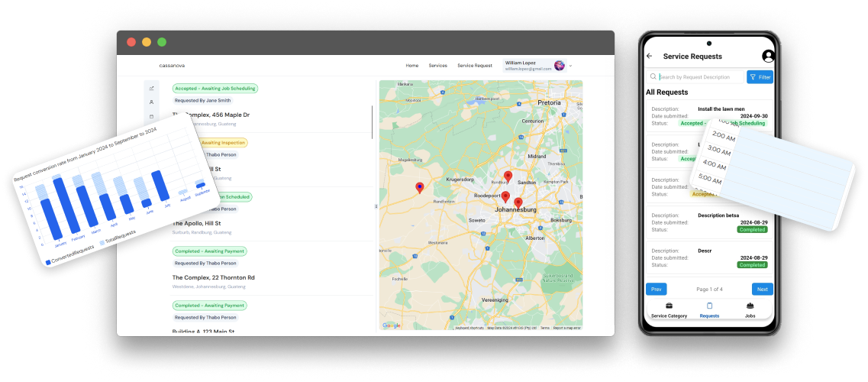Open the calendar icon in the sidebar

152,116
